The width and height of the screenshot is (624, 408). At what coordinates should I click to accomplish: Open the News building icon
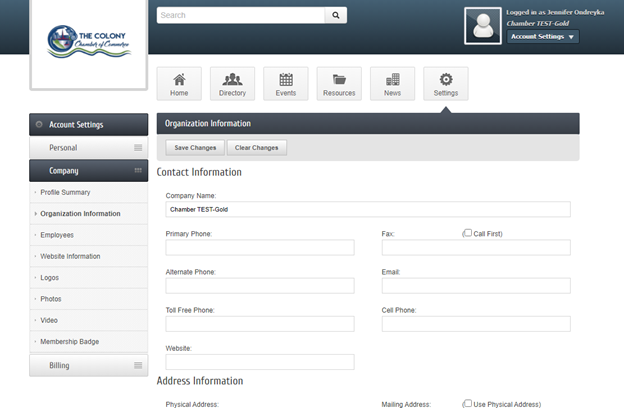pos(392,80)
